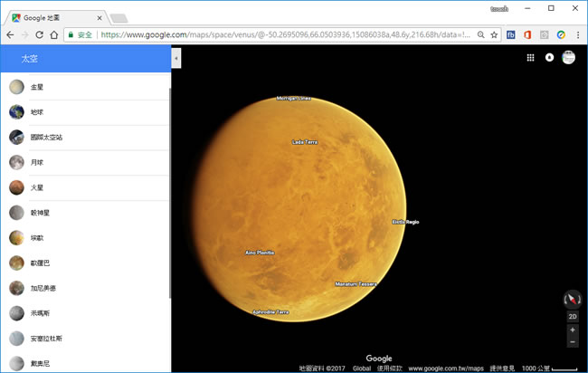Zoom in with the plus button
The image size is (588, 373).
click(572, 330)
